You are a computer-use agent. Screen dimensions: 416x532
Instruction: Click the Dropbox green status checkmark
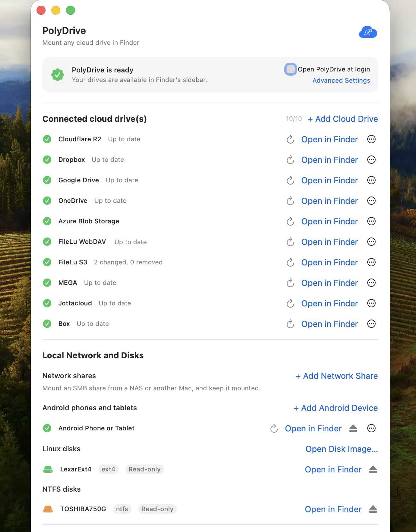pyautogui.click(x=47, y=160)
